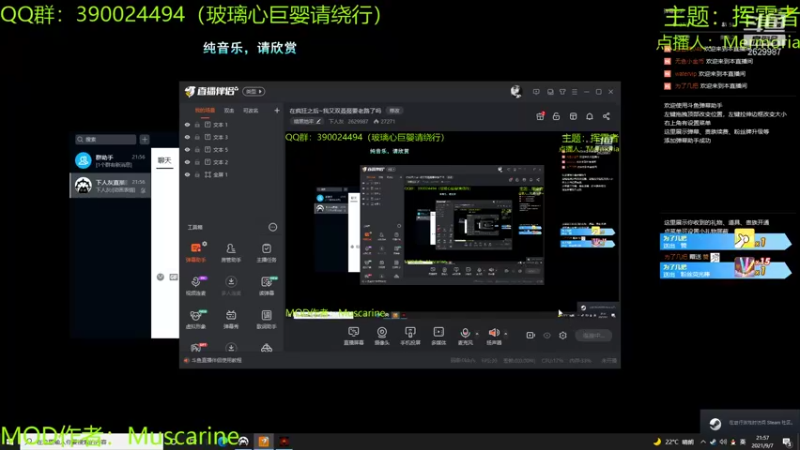The height and width of the screenshot is (450, 800).
Task: Switch to the first scene tab
Action: [205, 110]
